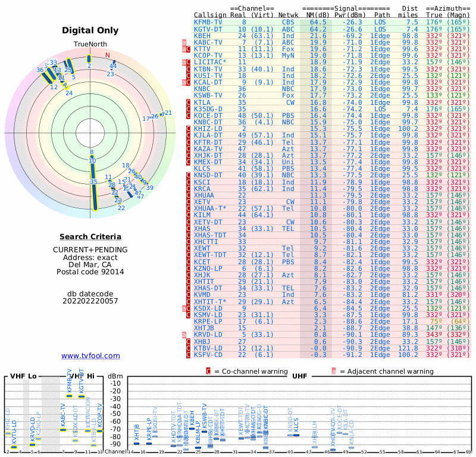Click the Del Mar, CA location text
The height and width of the screenshot is (457, 476).
click(x=90, y=264)
